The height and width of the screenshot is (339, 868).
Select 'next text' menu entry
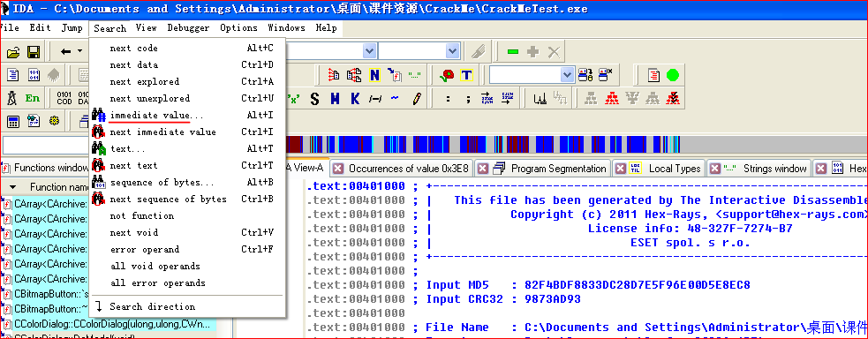click(187, 165)
